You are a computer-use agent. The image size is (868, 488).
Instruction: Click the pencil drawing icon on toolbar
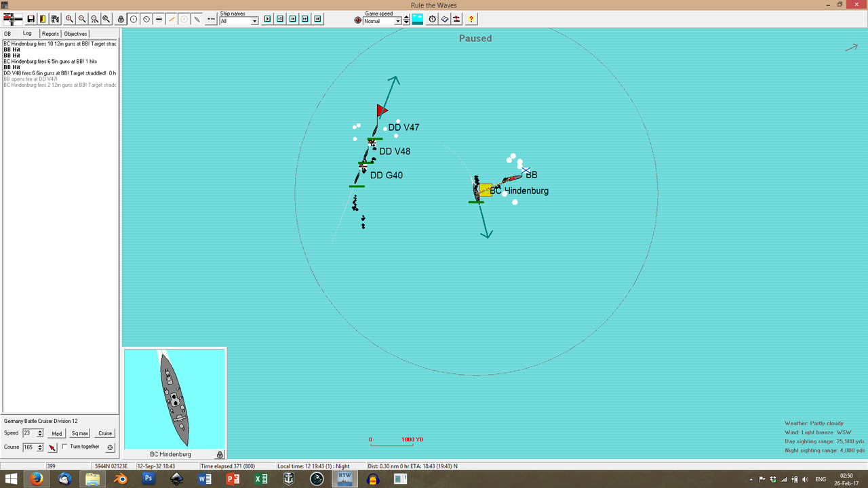point(197,19)
